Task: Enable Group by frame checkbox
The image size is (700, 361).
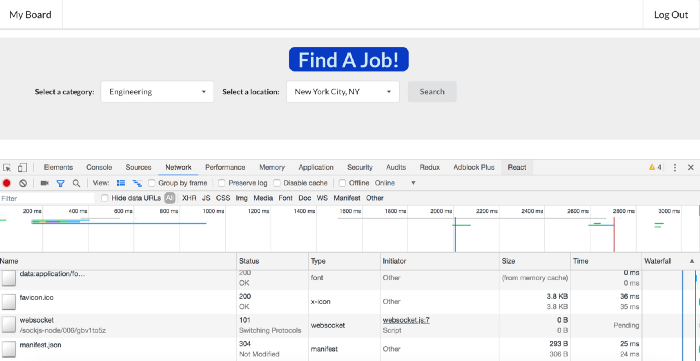Action: click(152, 183)
